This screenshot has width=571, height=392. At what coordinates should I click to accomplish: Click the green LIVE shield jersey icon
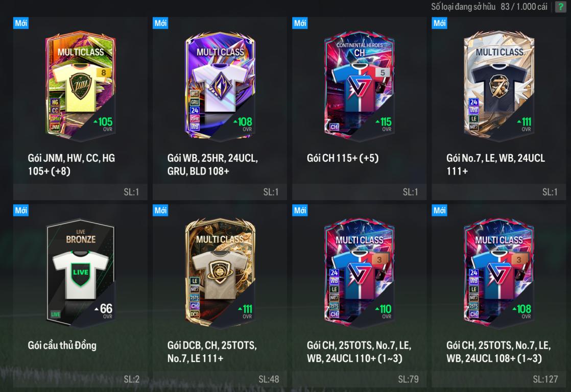click(x=81, y=273)
